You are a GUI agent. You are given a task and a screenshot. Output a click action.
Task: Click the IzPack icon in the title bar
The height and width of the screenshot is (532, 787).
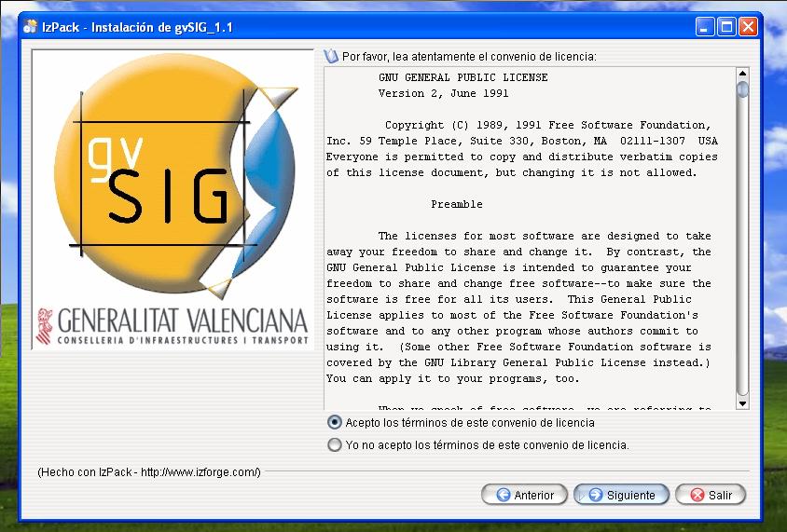coord(30,27)
